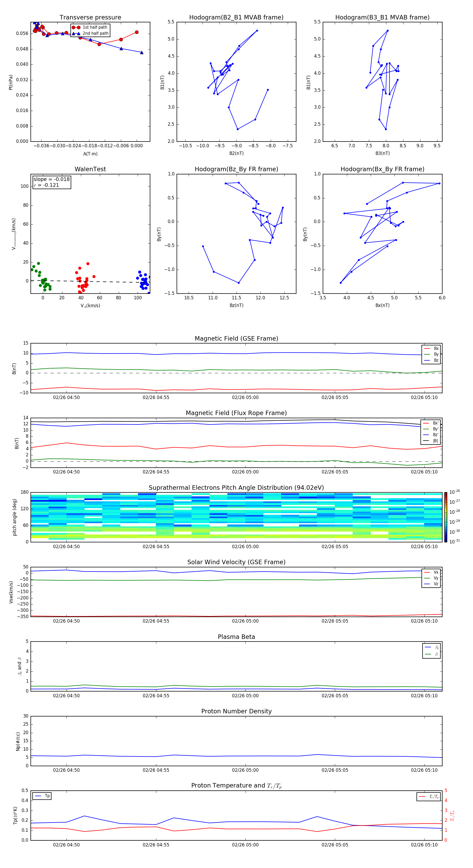Select the Bx entry in GSE legend
This screenshot has width=473, height=868.
click(431, 349)
